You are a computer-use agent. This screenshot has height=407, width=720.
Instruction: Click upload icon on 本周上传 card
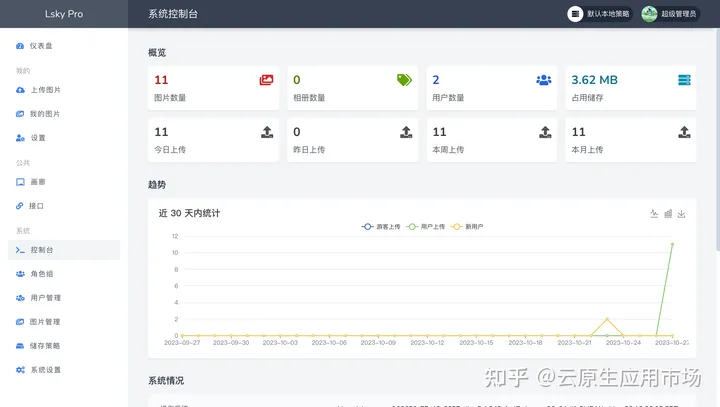(545, 132)
